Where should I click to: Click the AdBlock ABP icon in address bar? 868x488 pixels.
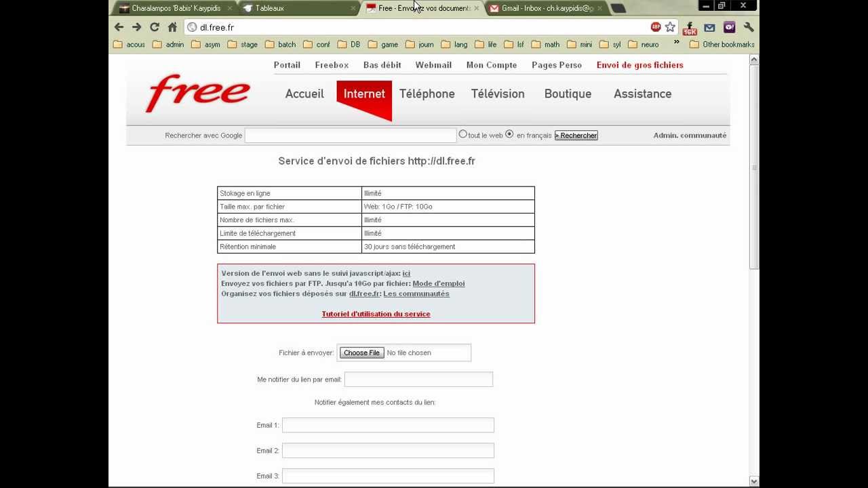pyautogui.click(x=656, y=27)
